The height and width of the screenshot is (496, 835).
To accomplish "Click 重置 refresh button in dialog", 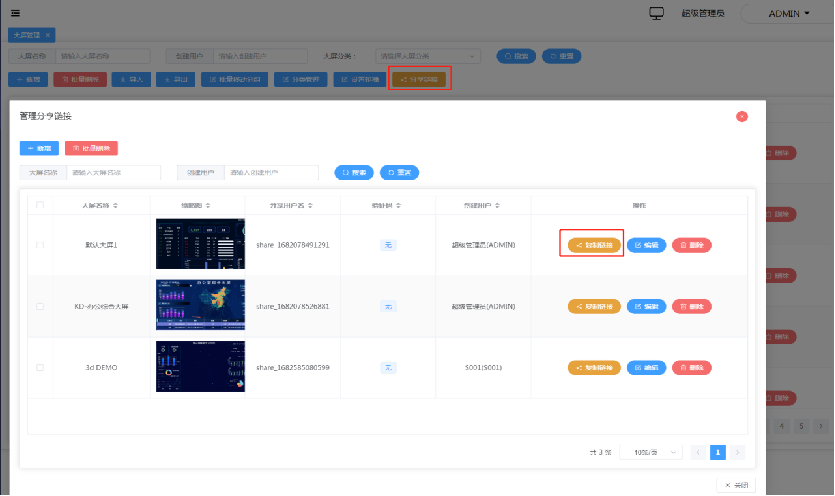I will [x=399, y=172].
